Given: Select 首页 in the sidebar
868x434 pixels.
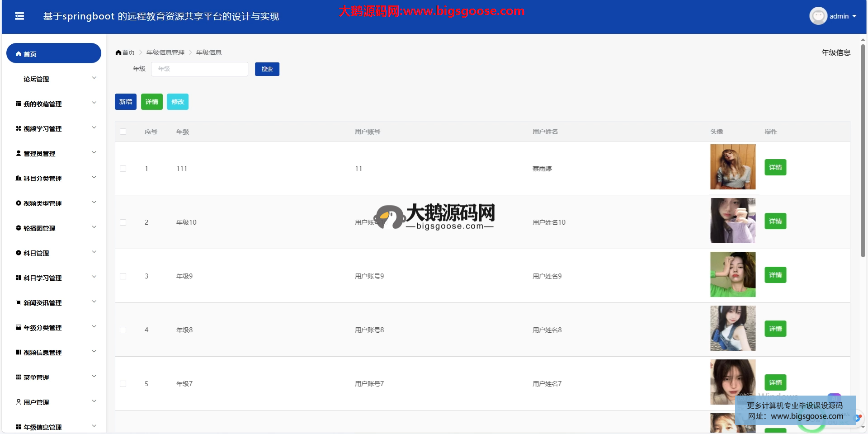Looking at the screenshot, I should tap(53, 53).
